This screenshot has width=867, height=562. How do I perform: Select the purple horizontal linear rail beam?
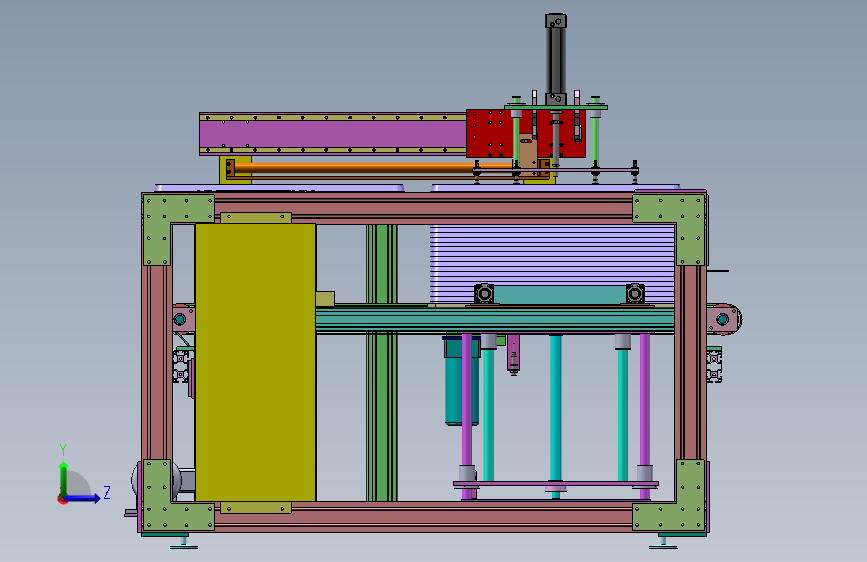point(333,134)
